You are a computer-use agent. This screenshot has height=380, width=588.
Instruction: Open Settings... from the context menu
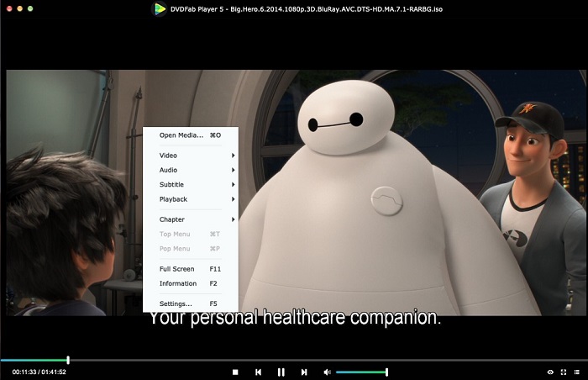coord(191,303)
